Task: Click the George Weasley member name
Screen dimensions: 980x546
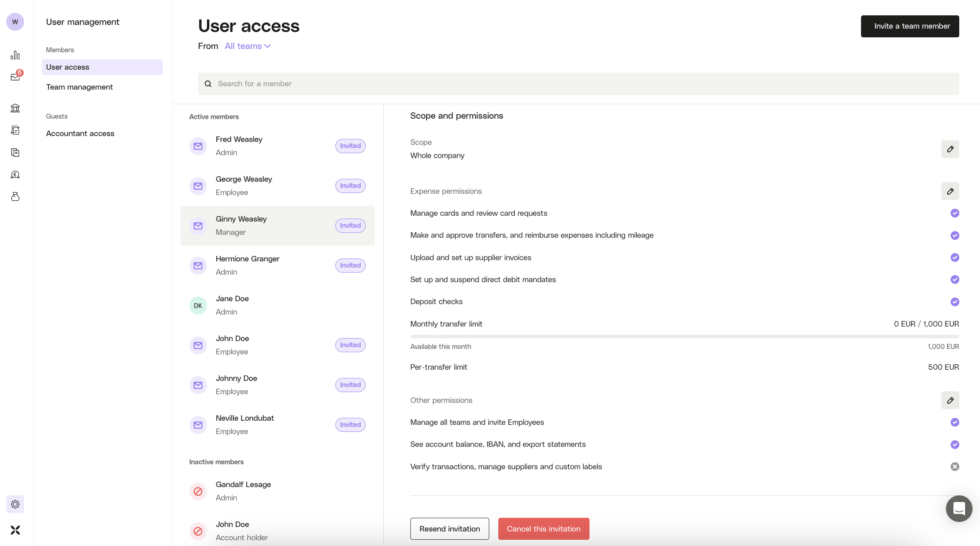Action: click(x=244, y=179)
